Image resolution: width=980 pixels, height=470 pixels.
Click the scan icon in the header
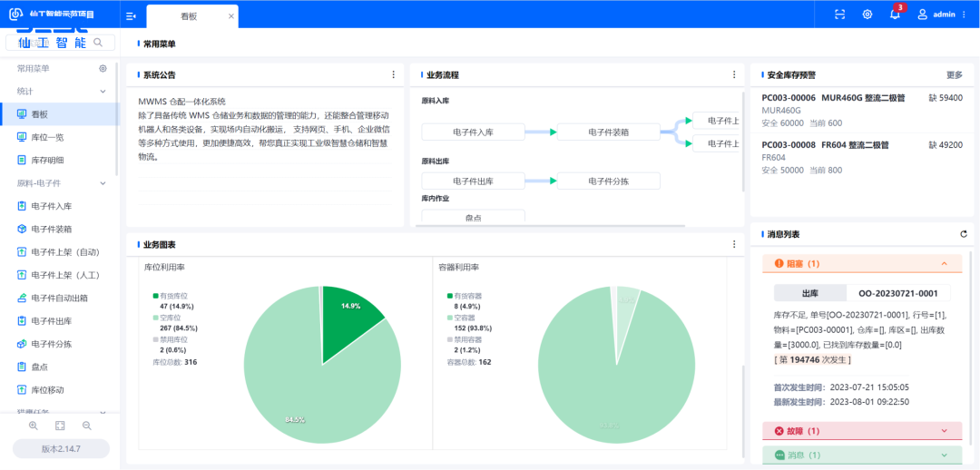click(840, 15)
